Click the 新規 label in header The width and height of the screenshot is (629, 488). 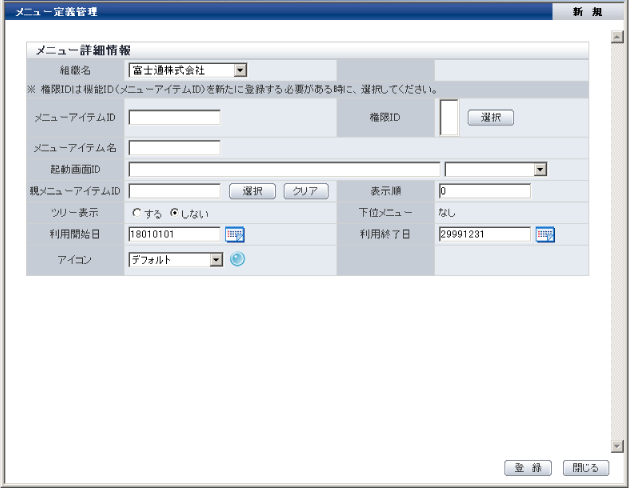pyautogui.click(x=587, y=12)
